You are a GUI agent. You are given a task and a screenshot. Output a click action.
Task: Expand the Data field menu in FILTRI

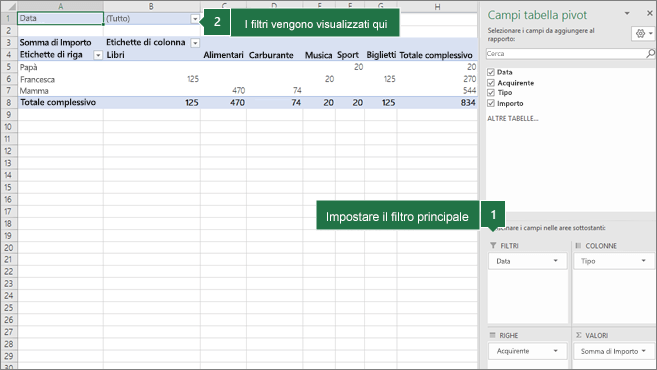(x=556, y=261)
